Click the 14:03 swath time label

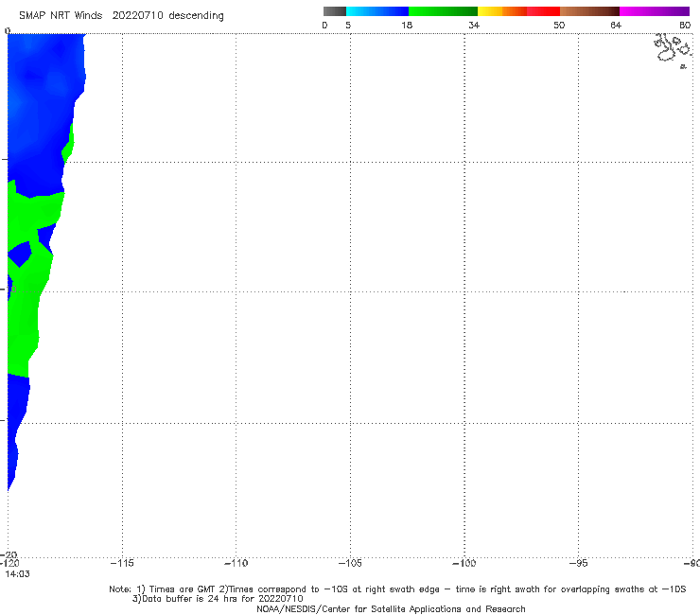point(17,574)
